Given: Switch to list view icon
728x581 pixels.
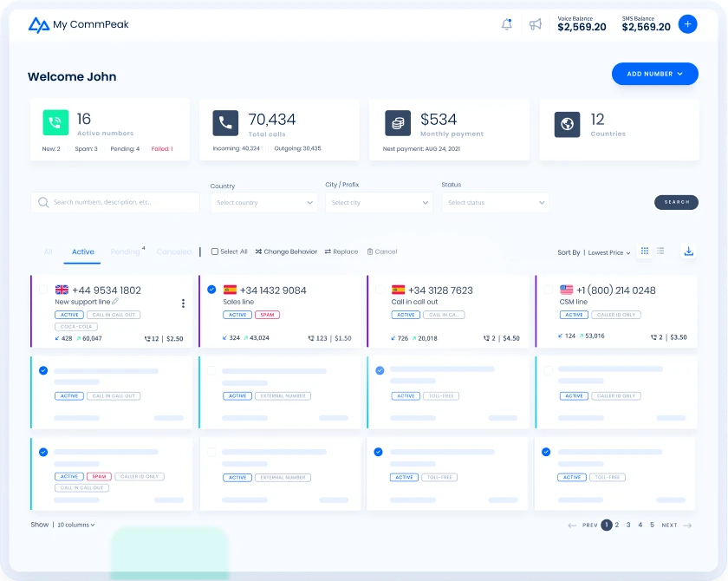Looking at the screenshot, I should pyautogui.click(x=660, y=251).
